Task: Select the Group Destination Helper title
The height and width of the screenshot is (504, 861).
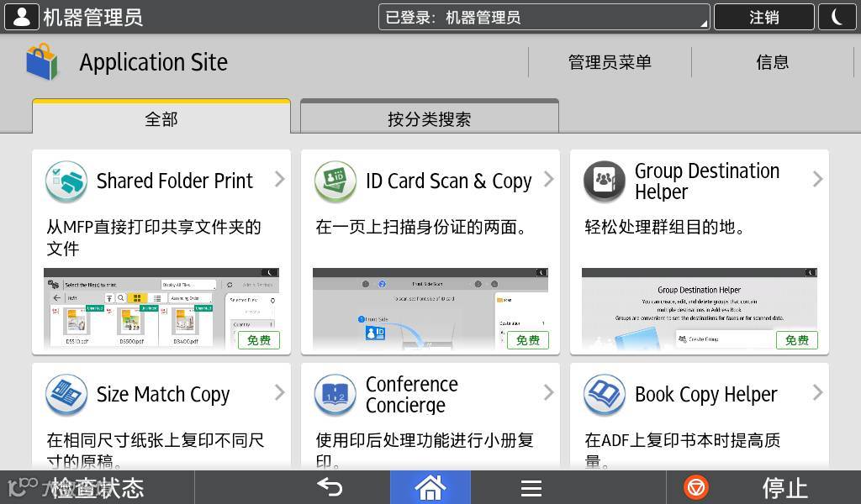Action: [x=707, y=181]
